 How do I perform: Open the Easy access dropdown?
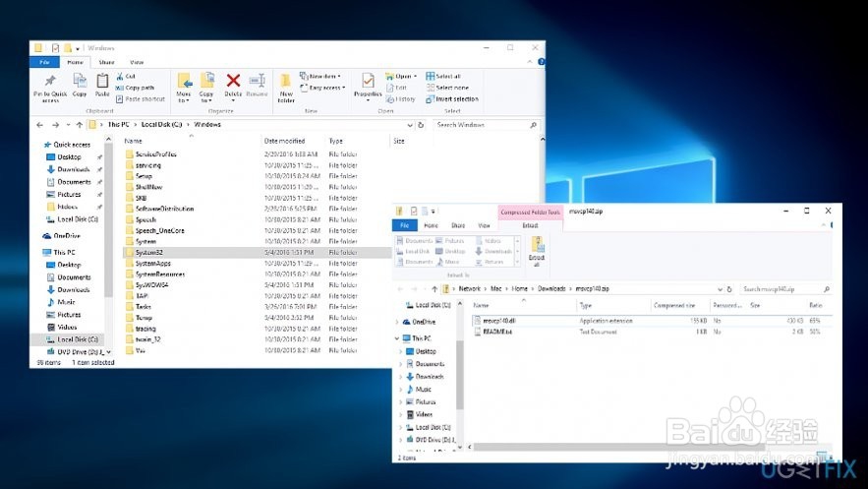pos(322,88)
